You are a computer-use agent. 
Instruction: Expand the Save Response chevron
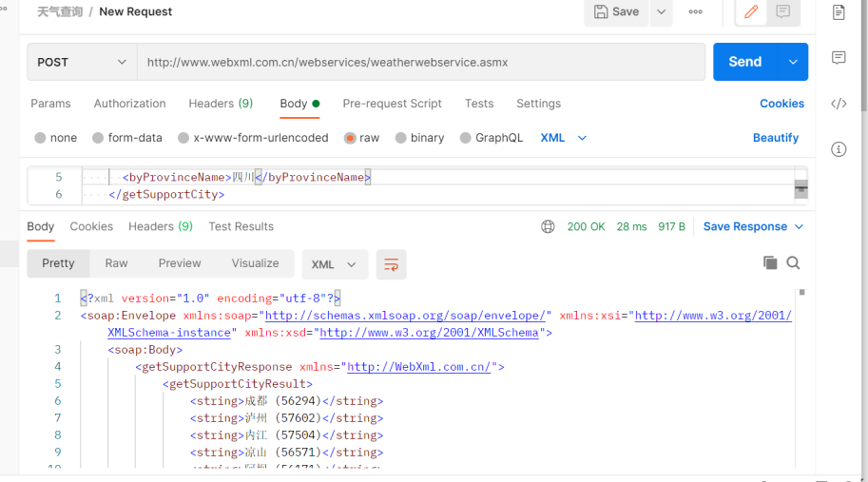tap(799, 226)
